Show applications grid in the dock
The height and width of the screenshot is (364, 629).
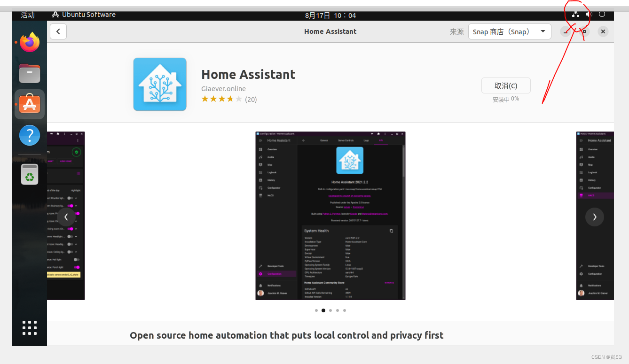pyautogui.click(x=30, y=328)
